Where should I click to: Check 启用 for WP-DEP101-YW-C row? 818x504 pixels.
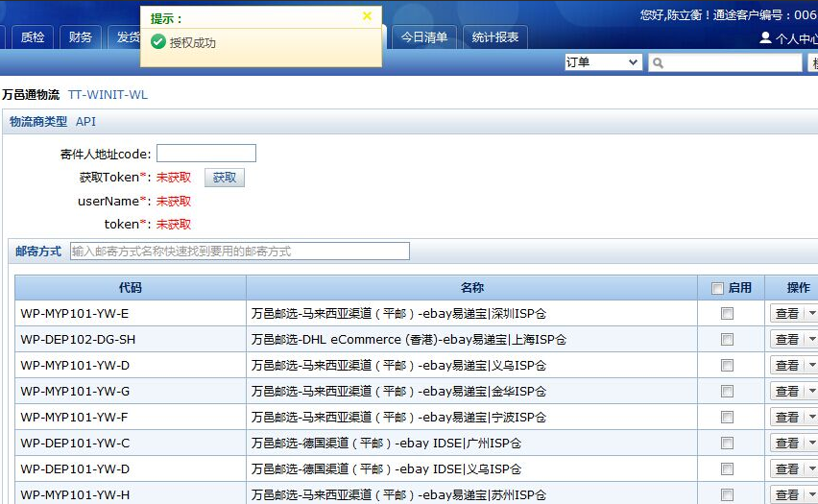coord(727,444)
